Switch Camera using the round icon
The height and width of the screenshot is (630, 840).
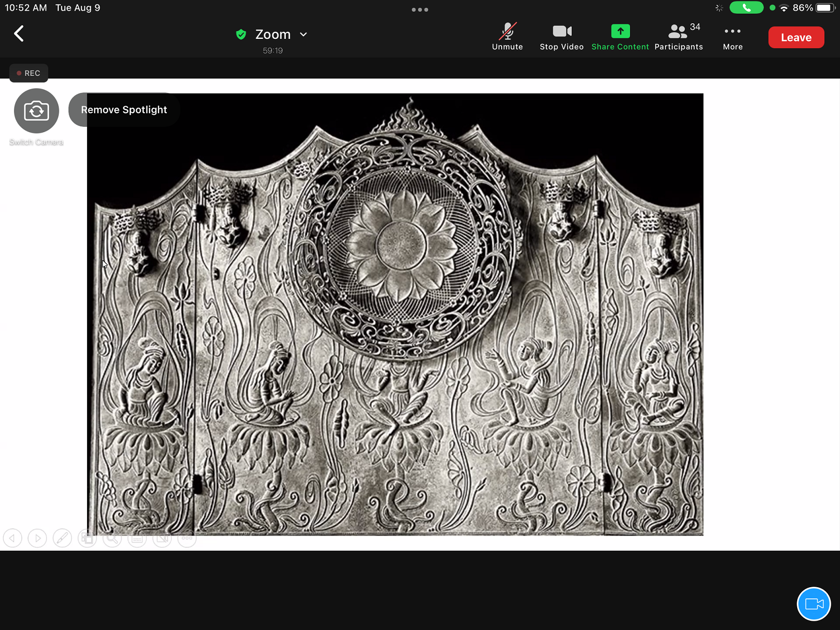click(36, 111)
